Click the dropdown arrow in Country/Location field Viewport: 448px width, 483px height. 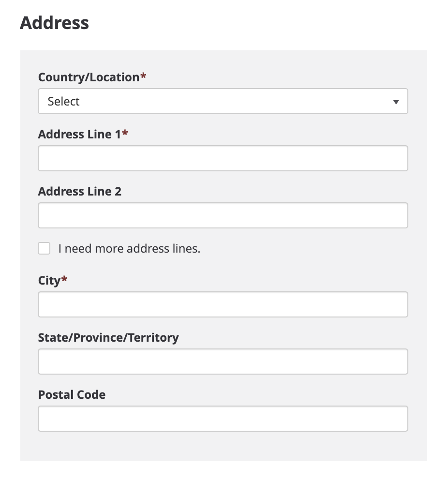tap(396, 102)
